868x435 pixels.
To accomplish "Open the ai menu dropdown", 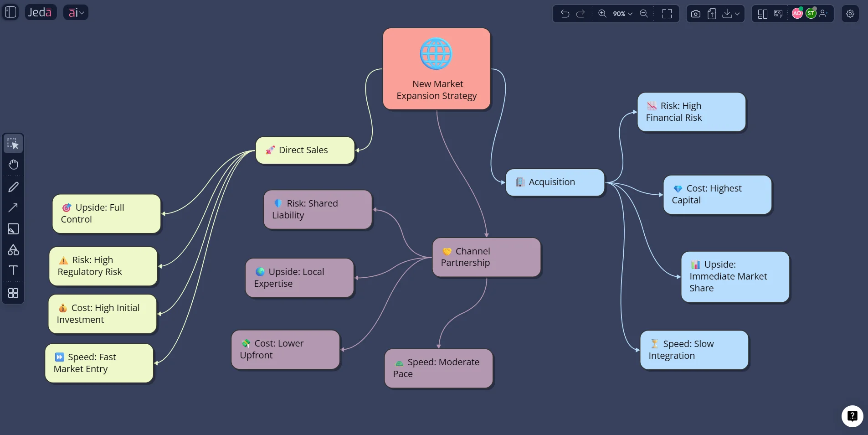I will pyautogui.click(x=76, y=12).
